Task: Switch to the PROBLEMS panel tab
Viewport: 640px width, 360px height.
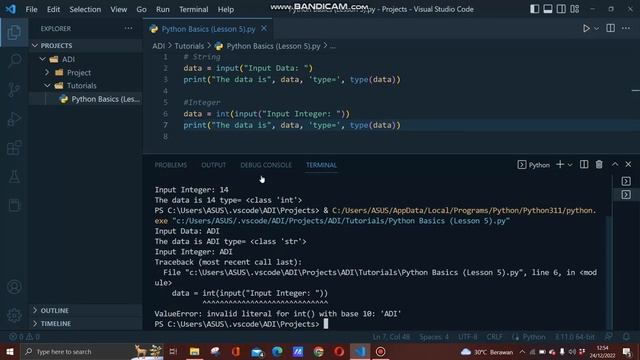Action: (171, 165)
